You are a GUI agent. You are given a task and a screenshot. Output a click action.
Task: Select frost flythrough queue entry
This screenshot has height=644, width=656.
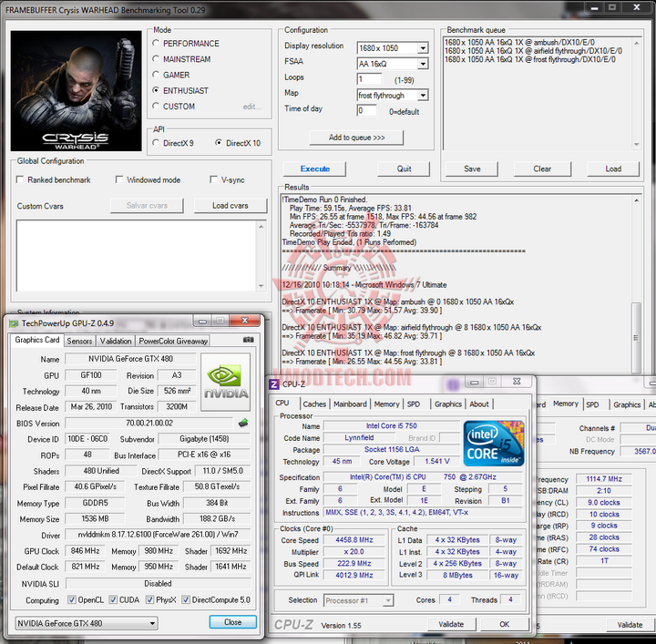(x=529, y=59)
